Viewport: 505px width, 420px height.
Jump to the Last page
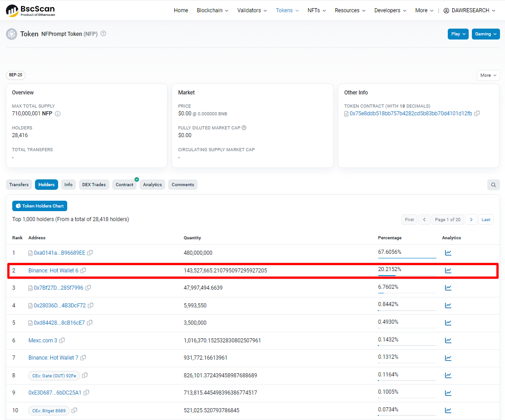(485, 220)
